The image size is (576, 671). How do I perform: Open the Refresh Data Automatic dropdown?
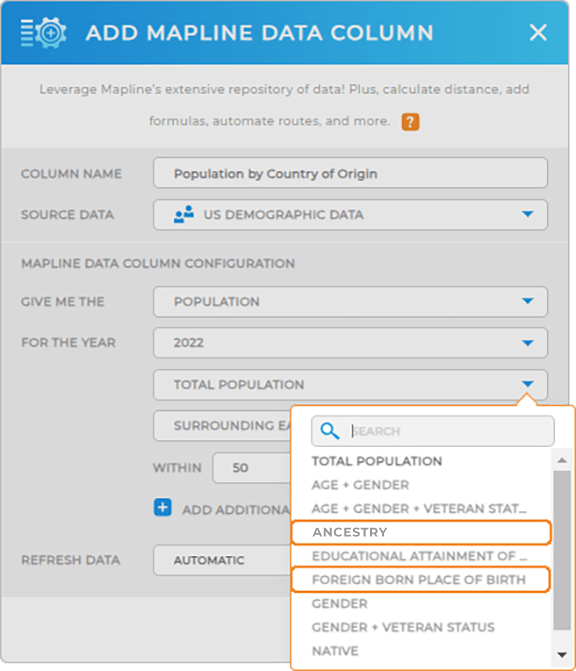[x=222, y=560]
